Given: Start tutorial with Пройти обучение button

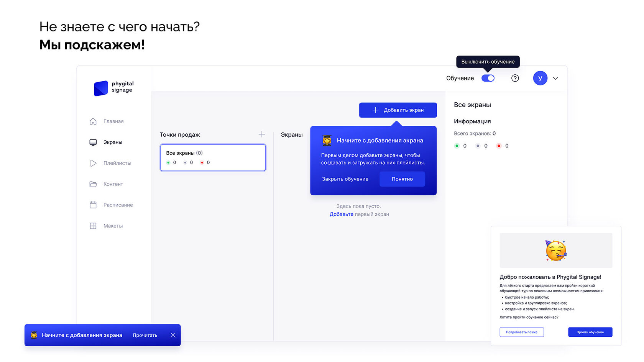Looking at the screenshot, I should 590,332.
